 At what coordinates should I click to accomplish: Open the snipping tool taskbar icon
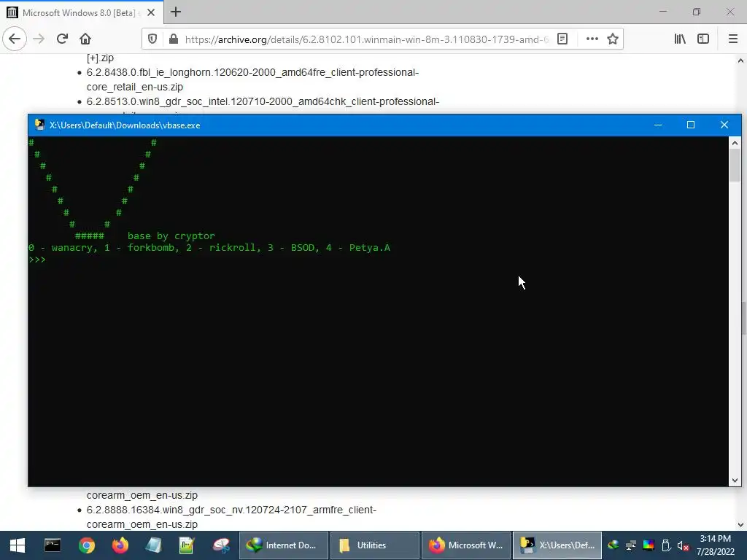221,545
